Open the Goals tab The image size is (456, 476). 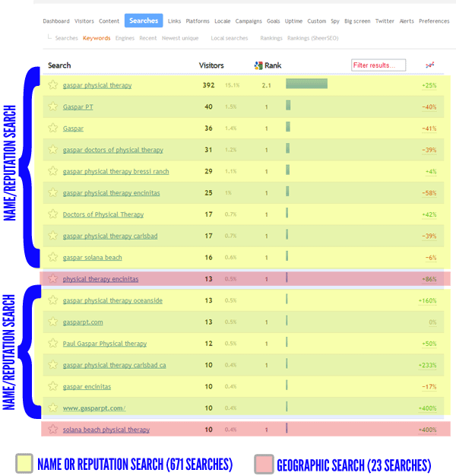pos(273,21)
